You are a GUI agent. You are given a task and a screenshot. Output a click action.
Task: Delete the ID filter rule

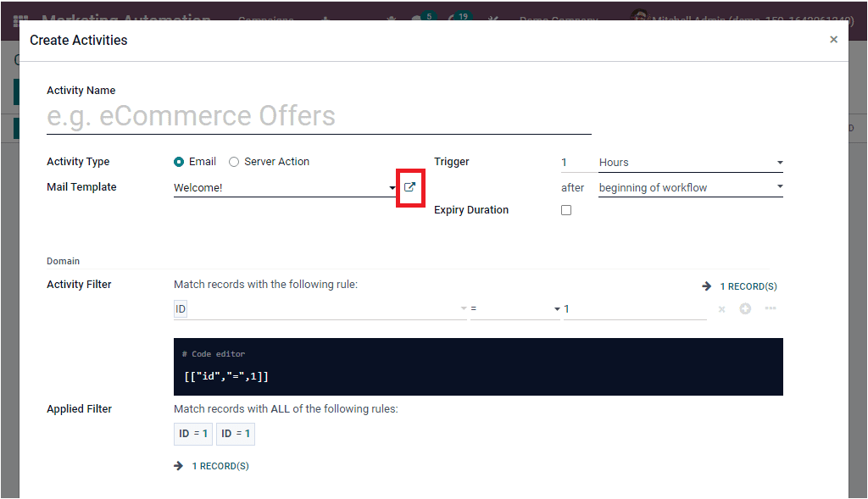coord(722,309)
